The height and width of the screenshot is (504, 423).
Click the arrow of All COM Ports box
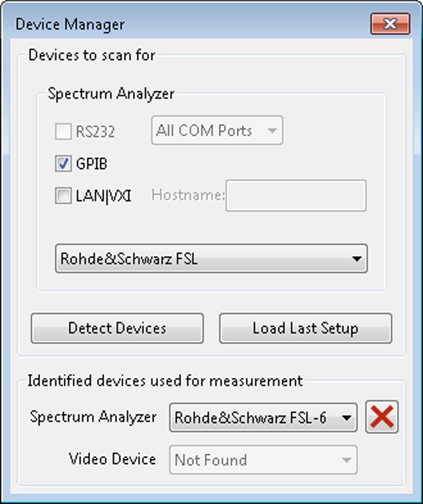click(272, 130)
